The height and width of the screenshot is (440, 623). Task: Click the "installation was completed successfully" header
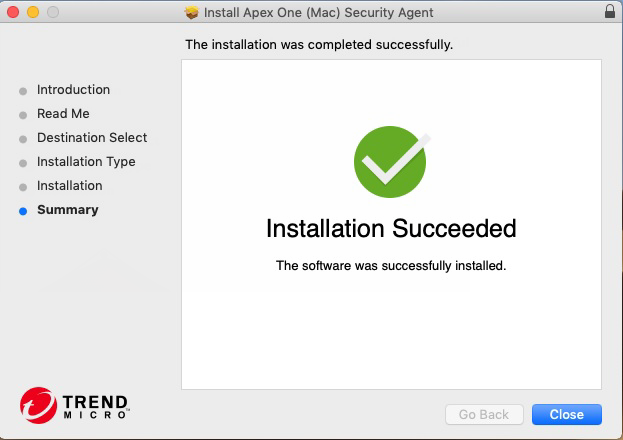pos(319,45)
